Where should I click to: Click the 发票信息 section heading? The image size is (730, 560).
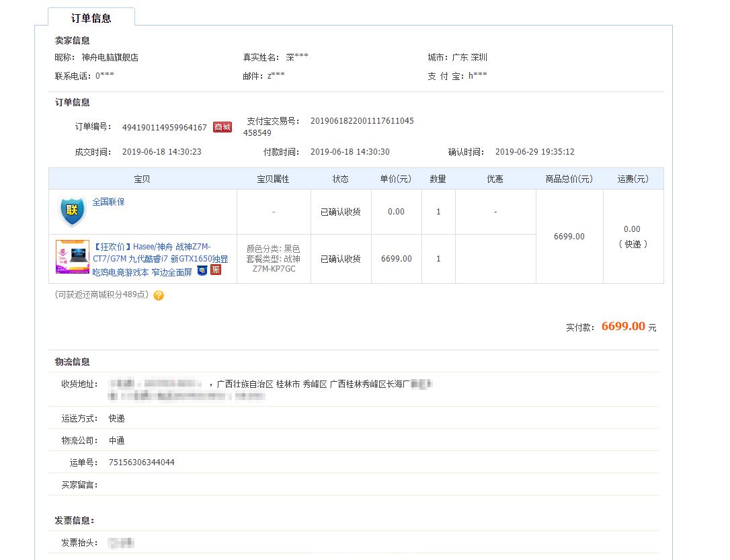point(75,520)
